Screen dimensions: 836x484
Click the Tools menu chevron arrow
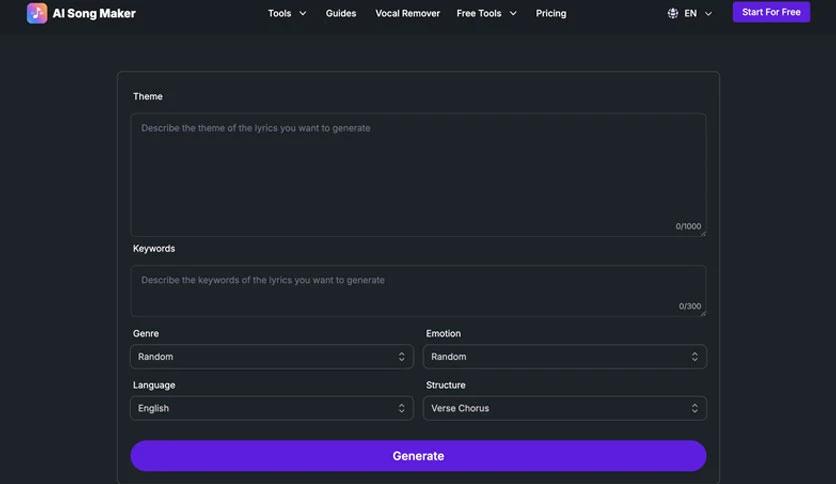pos(303,14)
